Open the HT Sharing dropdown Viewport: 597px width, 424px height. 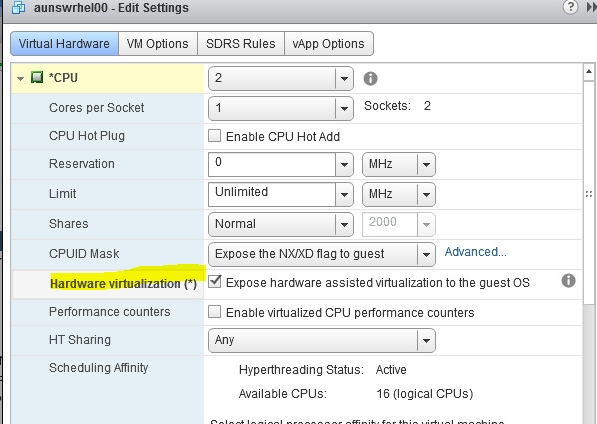click(x=322, y=340)
